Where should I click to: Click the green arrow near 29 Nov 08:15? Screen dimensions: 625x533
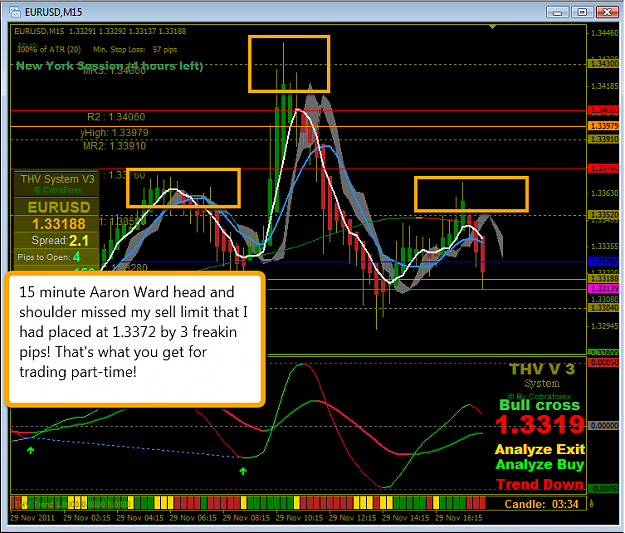(243, 472)
